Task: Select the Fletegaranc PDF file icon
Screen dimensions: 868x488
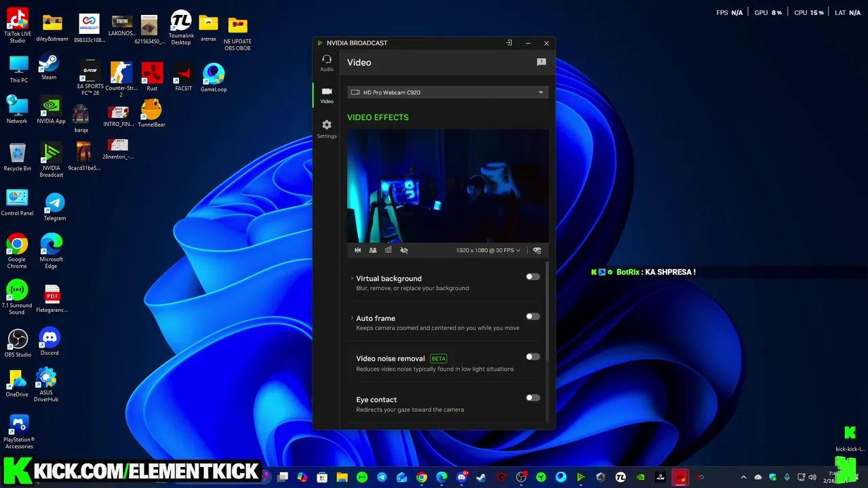Action: click(52, 299)
